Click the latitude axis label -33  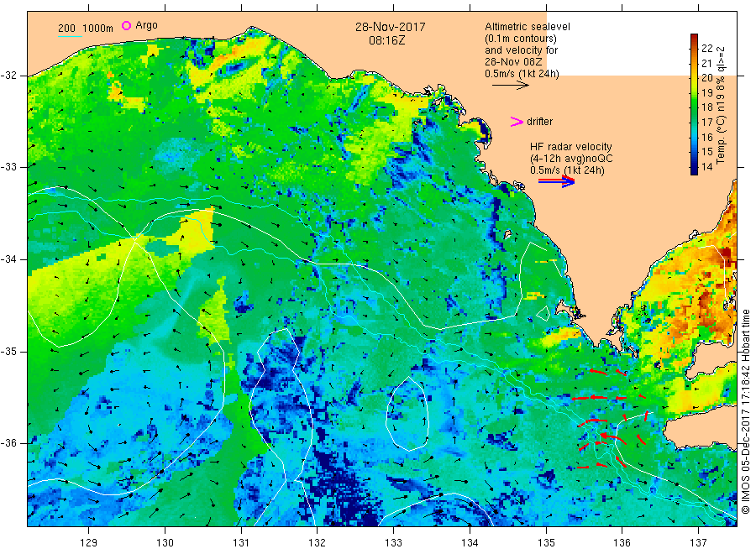point(8,167)
